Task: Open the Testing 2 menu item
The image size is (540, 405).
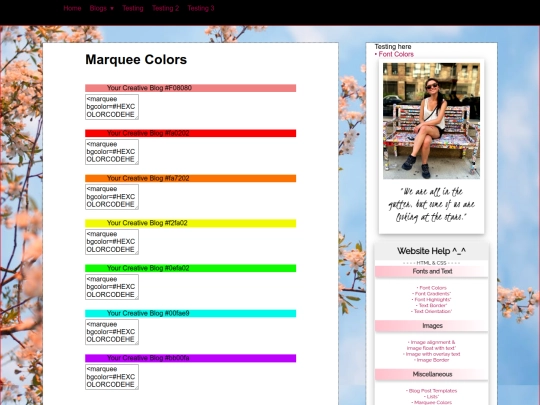Action: pos(166,8)
